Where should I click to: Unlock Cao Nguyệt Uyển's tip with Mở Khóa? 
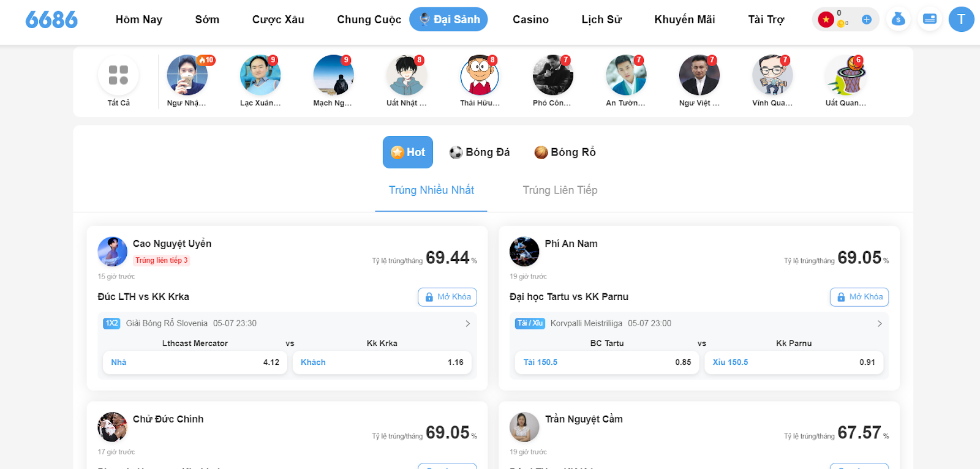[448, 297]
